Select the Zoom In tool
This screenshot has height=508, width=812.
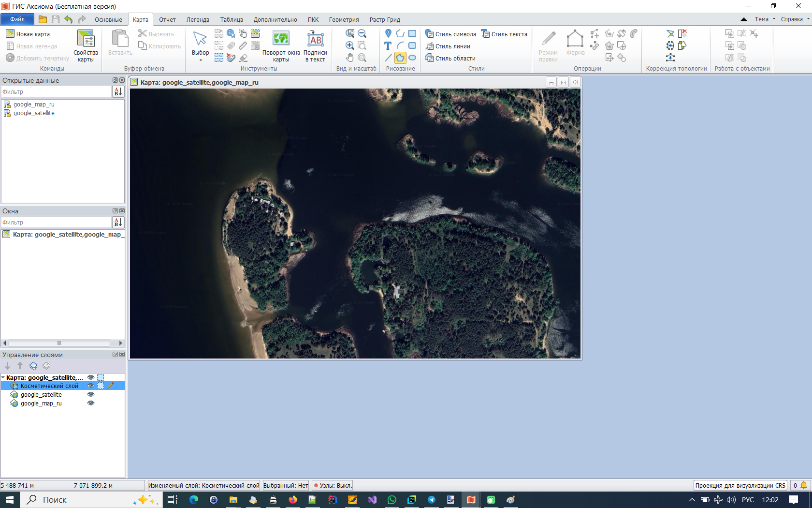[349, 45]
